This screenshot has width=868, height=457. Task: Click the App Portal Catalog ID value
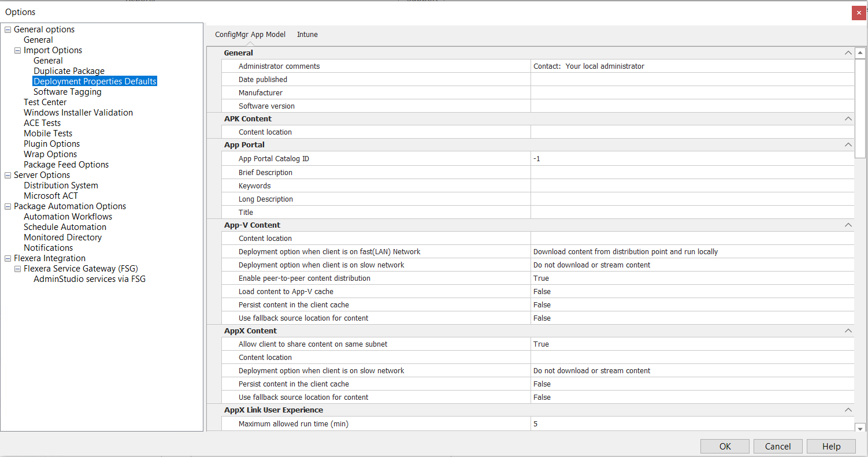(x=636, y=158)
